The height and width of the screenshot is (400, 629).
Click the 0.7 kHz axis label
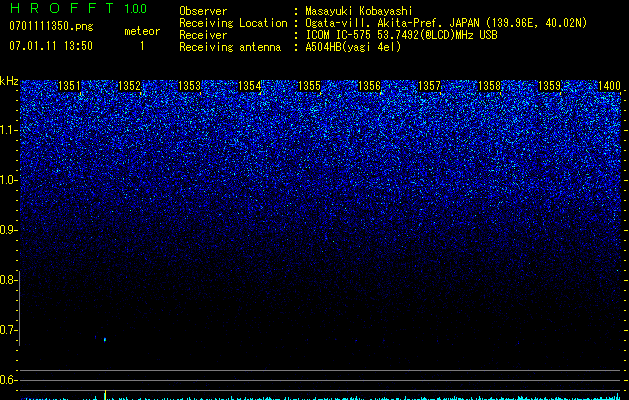pyautogui.click(x=8, y=330)
